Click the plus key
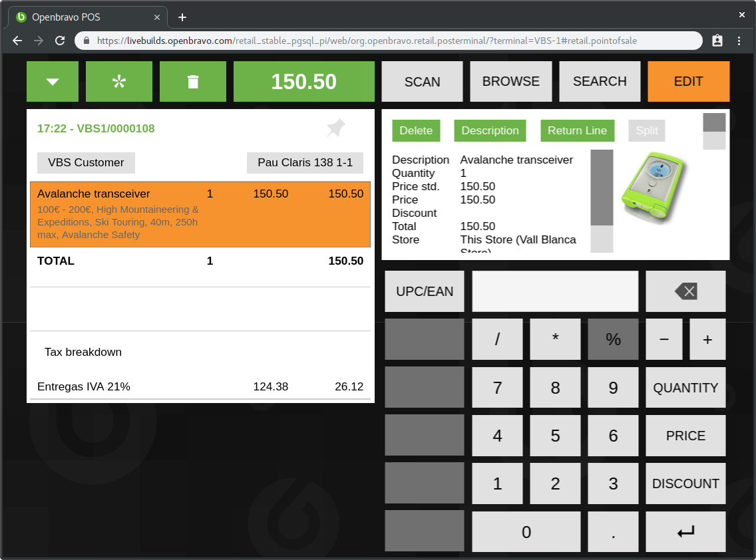The height and width of the screenshot is (560, 756). click(x=707, y=339)
